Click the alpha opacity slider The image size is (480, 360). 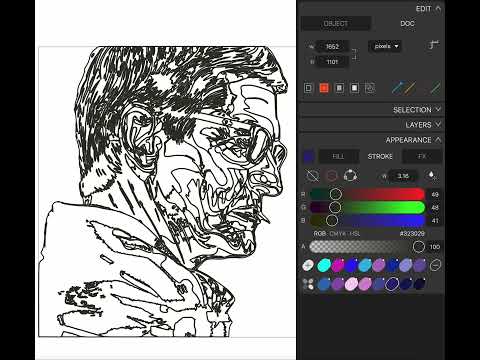[367, 247]
